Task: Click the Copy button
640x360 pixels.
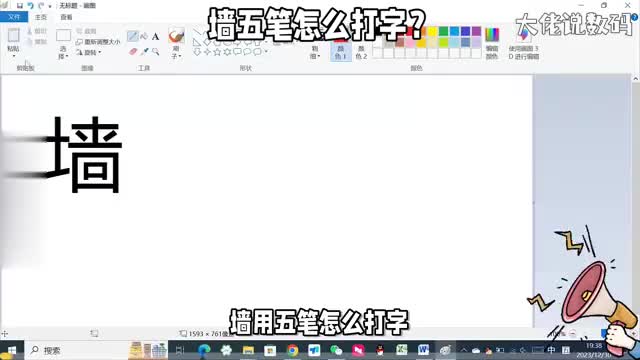Action: pyautogui.click(x=37, y=42)
